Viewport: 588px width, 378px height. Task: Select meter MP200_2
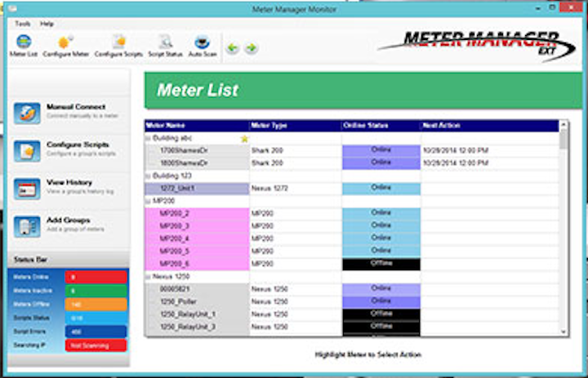(x=197, y=214)
